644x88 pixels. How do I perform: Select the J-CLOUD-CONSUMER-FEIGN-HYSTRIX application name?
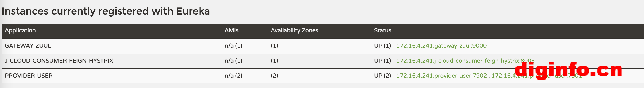pos(59,61)
